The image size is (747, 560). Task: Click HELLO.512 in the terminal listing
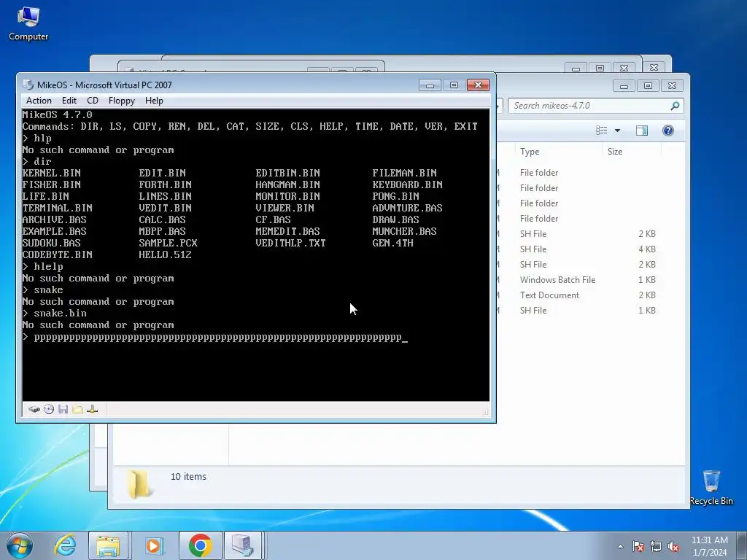166,254
